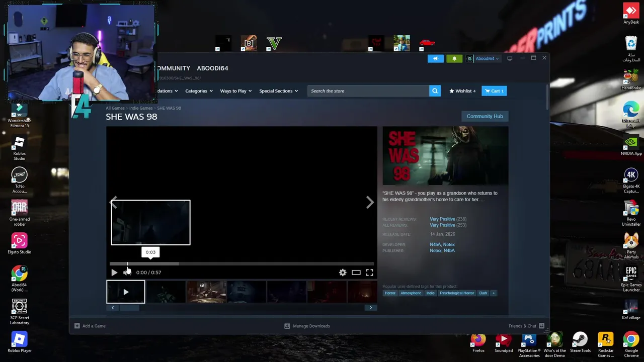
Task: Mute the trailer volume icon
Action: click(x=127, y=273)
